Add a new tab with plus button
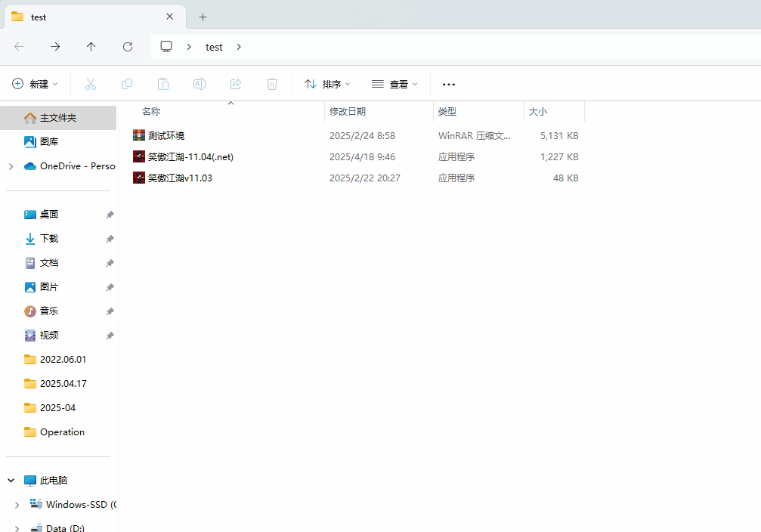This screenshot has width=761, height=532. pos(203,17)
